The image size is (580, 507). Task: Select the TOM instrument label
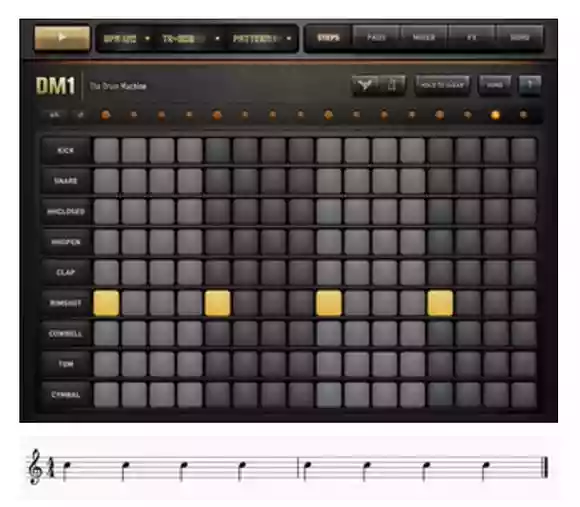tap(66, 364)
